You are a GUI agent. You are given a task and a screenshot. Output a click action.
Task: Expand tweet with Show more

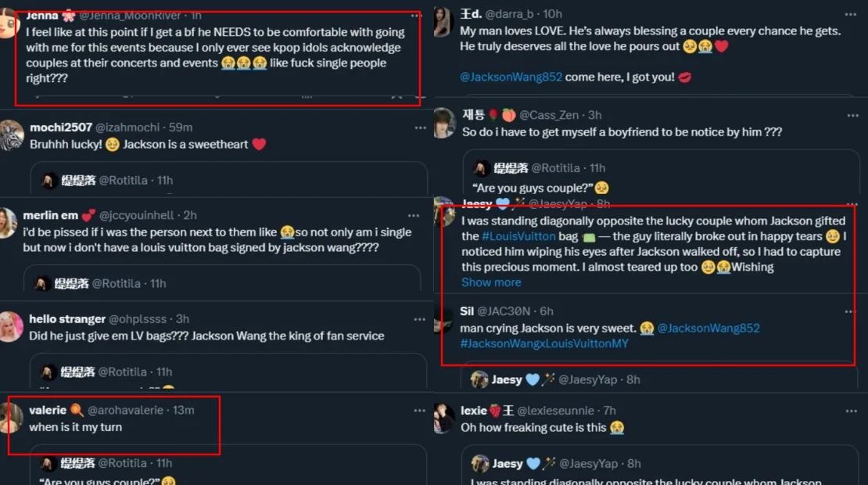click(x=490, y=282)
